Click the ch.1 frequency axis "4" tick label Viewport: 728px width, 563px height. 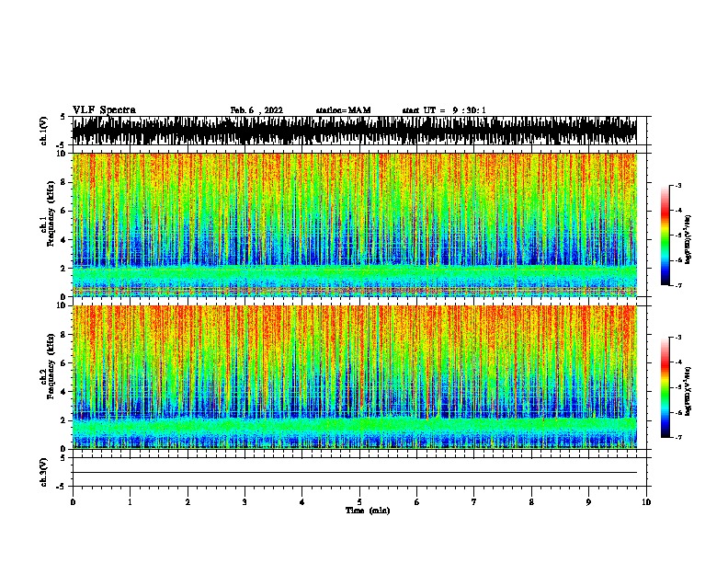(63, 240)
